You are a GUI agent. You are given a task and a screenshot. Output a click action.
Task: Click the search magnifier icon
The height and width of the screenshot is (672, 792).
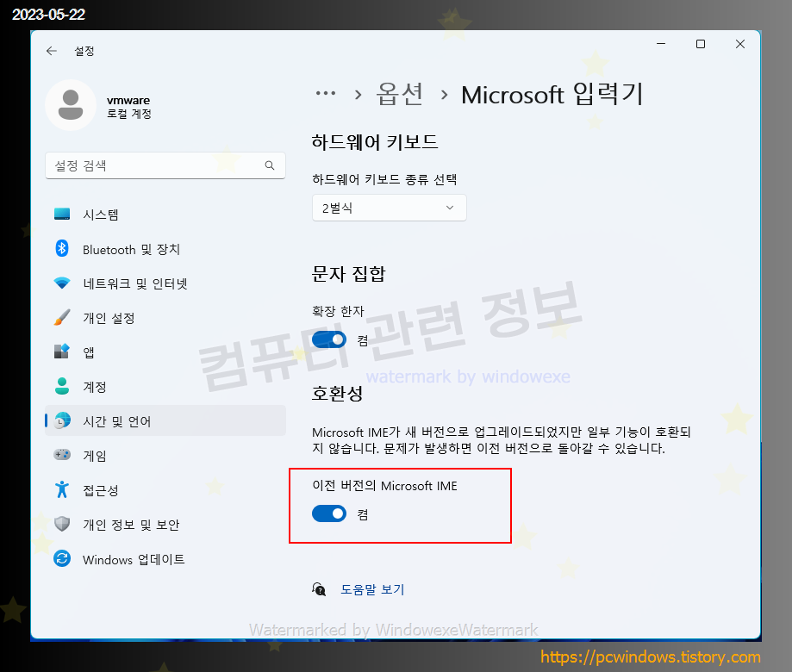pyautogui.click(x=270, y=165)
